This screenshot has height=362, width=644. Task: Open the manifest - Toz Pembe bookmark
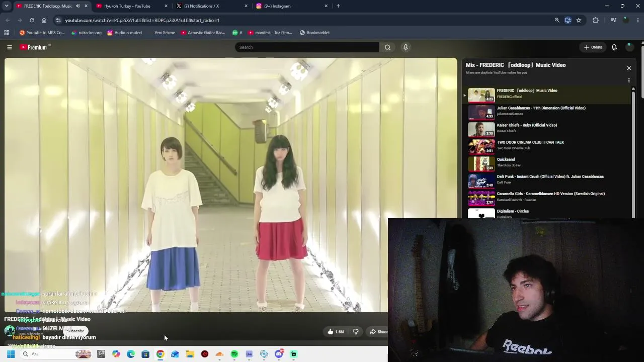pyautogui.click(x=270, y=33)
